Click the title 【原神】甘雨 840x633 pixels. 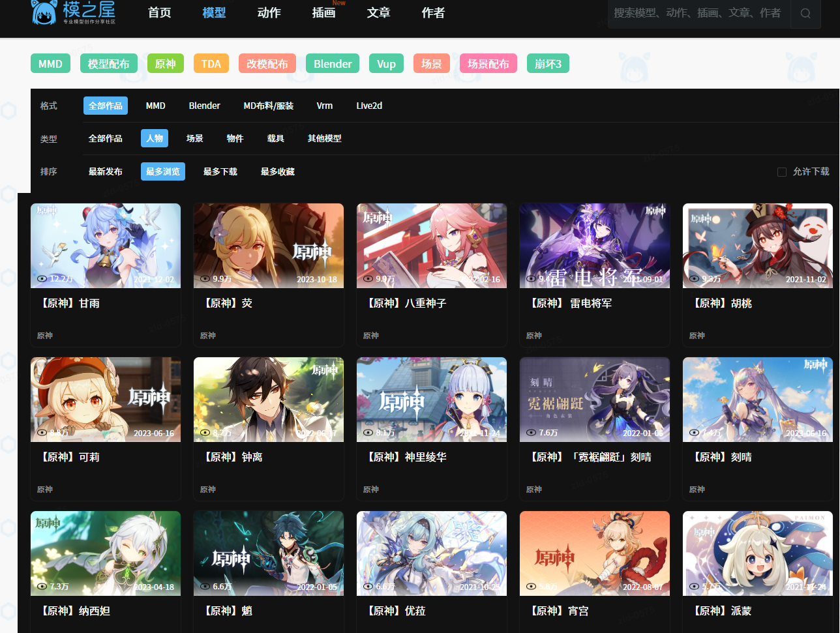[x=70, y=303]
